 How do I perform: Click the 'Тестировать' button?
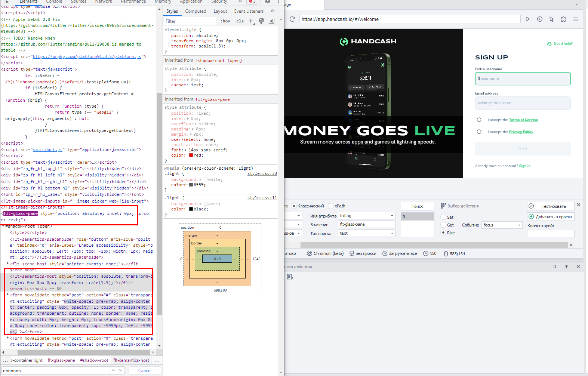click(x=551, y=206)
